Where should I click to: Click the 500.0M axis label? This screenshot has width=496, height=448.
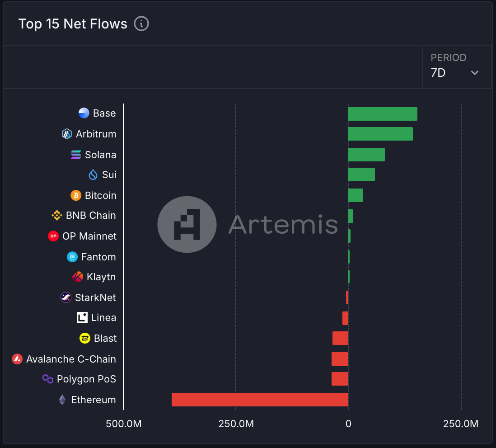pyautogui.click(x=124, y=424)
